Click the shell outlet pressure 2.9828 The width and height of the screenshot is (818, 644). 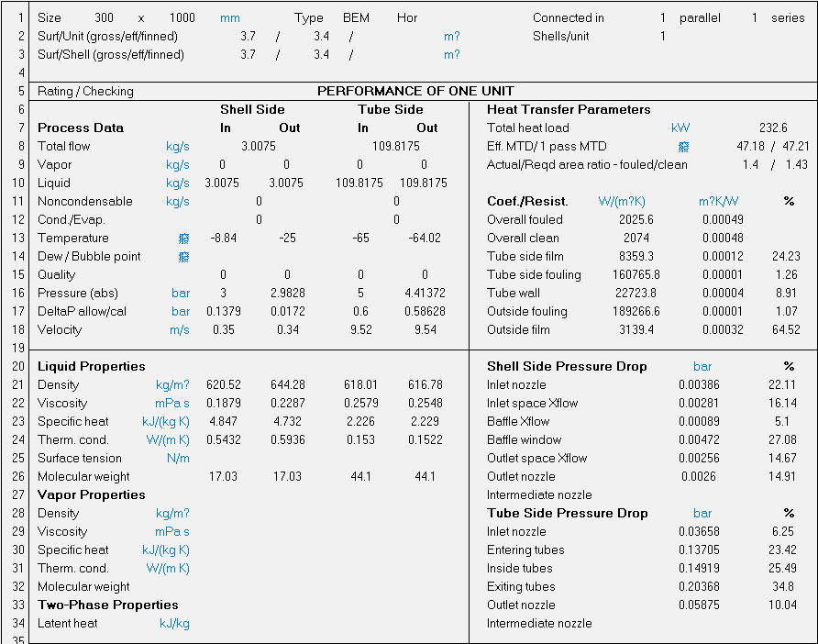click(287, 293)
